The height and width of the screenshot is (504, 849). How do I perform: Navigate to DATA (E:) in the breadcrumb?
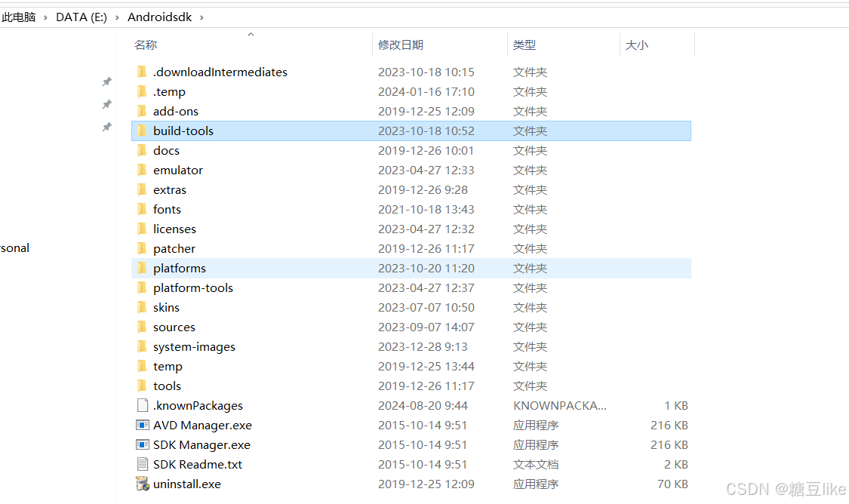click(x=82, y=17)
